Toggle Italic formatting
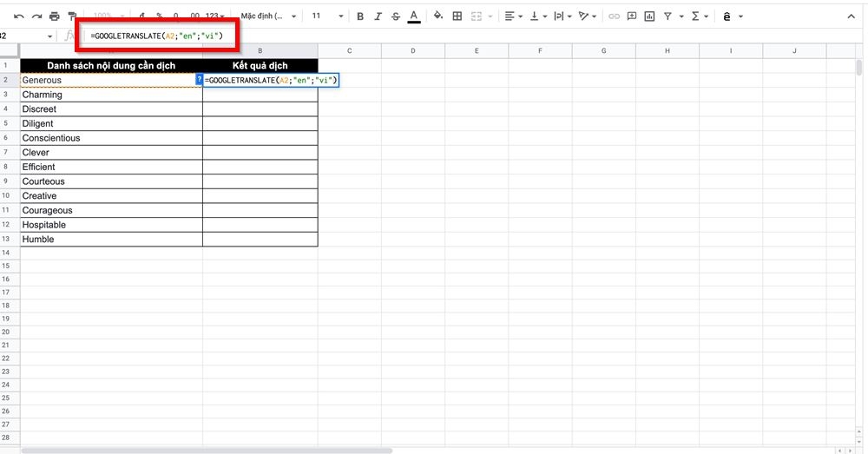The width and height of the screenshot is (868, 454). coord(378,16)
